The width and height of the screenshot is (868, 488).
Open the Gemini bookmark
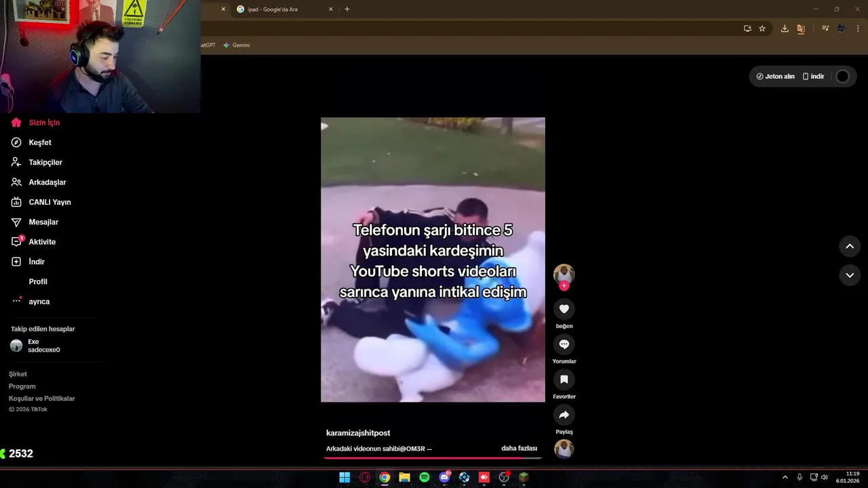(x=236, y=45)
